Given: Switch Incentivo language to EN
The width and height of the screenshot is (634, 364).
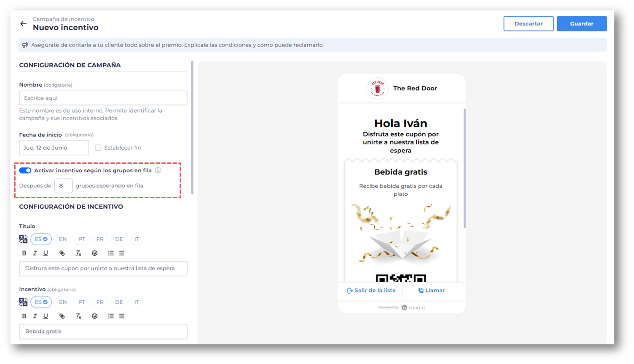Looking at the screenshot, I should [63, 302].
